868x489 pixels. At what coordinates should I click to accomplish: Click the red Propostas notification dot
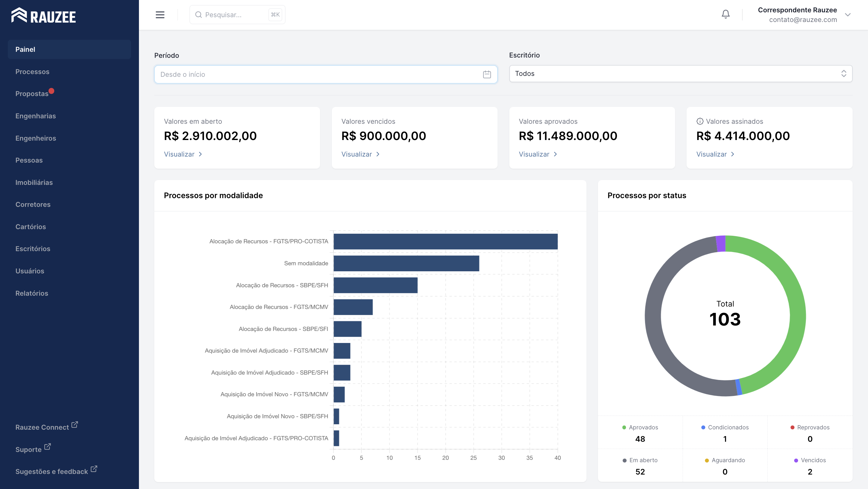click(52, 91)
